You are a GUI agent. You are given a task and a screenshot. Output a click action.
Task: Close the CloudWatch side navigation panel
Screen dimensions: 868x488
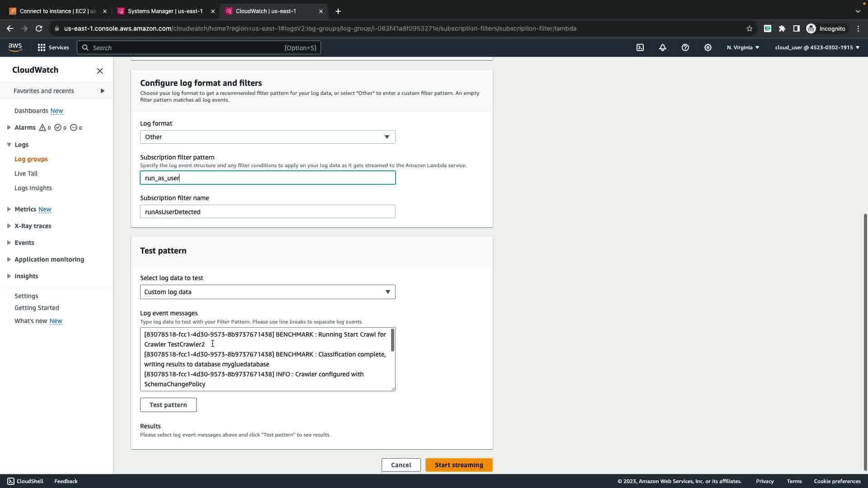[100, 71]
